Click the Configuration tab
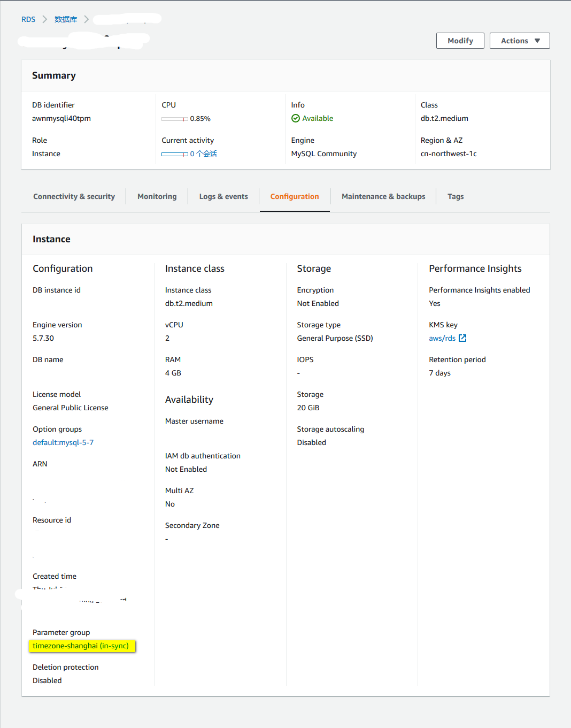Viewport: 571px width, 728px height. [295, 196]
